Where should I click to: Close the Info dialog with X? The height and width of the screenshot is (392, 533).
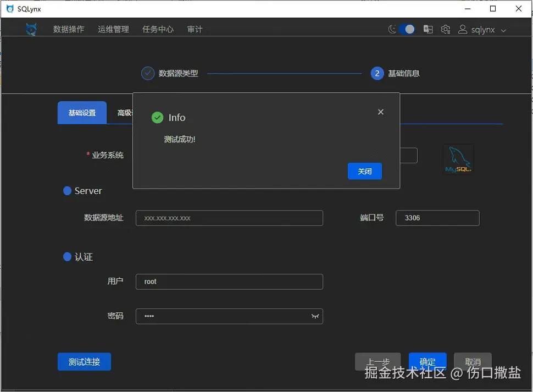coord(381,112)
